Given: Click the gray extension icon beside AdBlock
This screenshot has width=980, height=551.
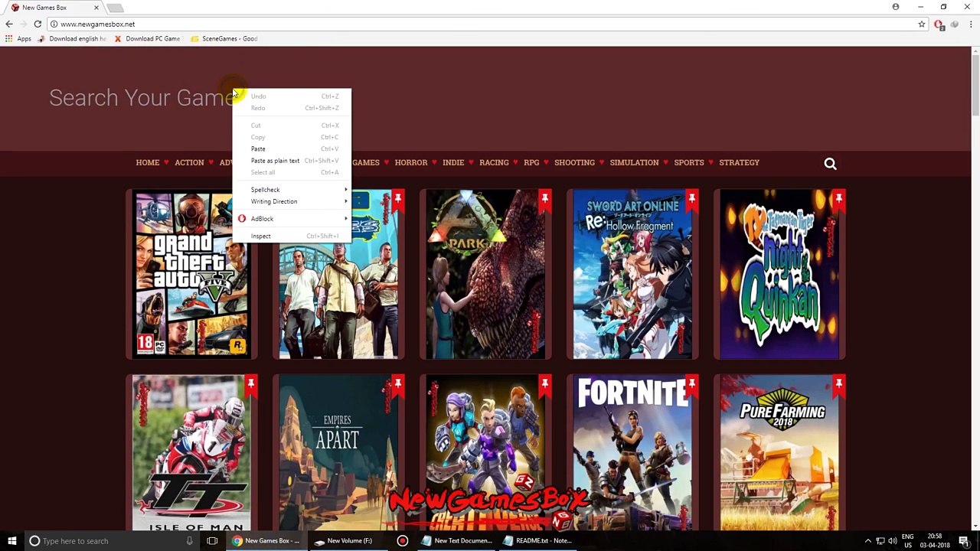Looking at the screenshot, I should pyautogui.click(x=954, y=24).
